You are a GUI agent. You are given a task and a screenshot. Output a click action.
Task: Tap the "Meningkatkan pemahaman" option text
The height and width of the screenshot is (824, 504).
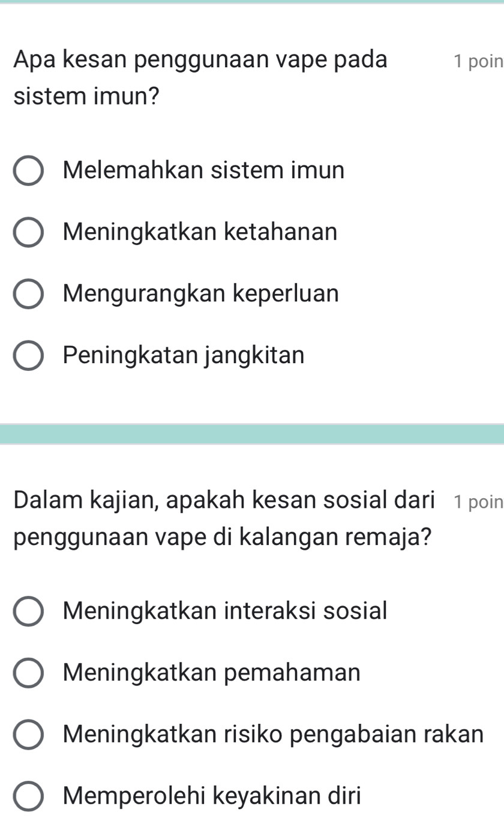(x=212, y=673)
